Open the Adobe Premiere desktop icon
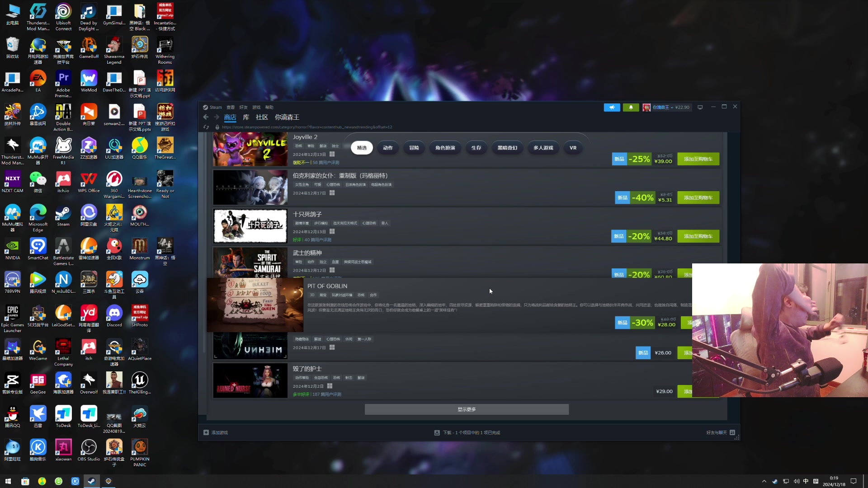Image resolution: width=868 pixels, height=488 pixels. [63, 84]
